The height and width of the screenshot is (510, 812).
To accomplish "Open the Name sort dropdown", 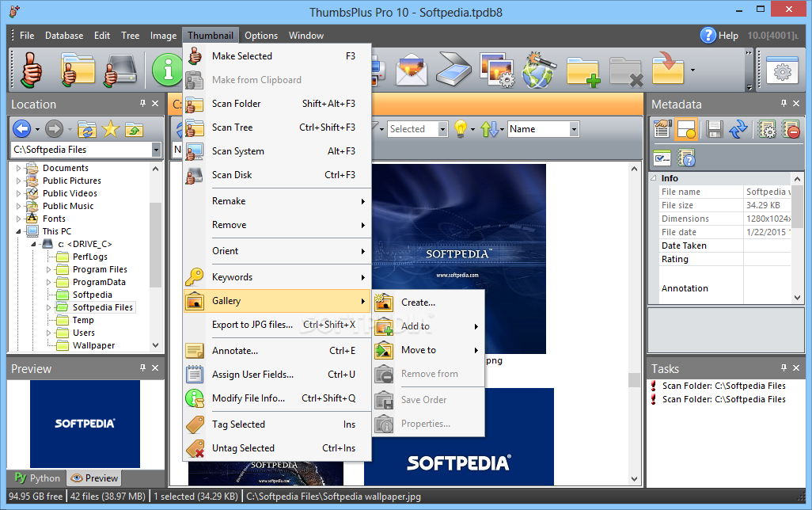I will point(574,129).
